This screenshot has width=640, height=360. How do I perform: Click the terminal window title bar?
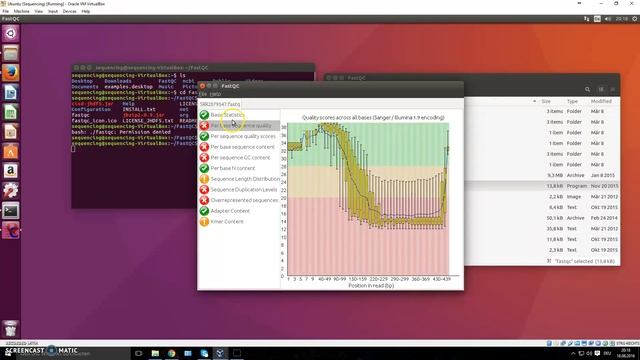tap(193, 68)
